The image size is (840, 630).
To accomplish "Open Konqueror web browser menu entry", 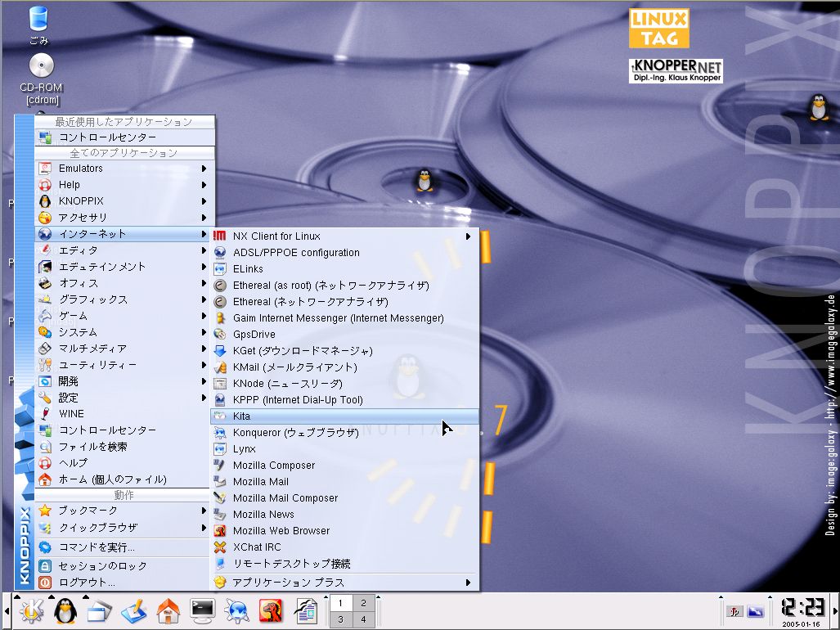I will point(344,432).
